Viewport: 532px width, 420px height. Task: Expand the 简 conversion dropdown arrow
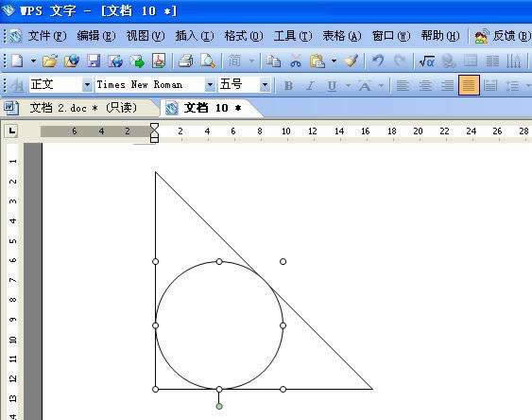tap(251, 61)
